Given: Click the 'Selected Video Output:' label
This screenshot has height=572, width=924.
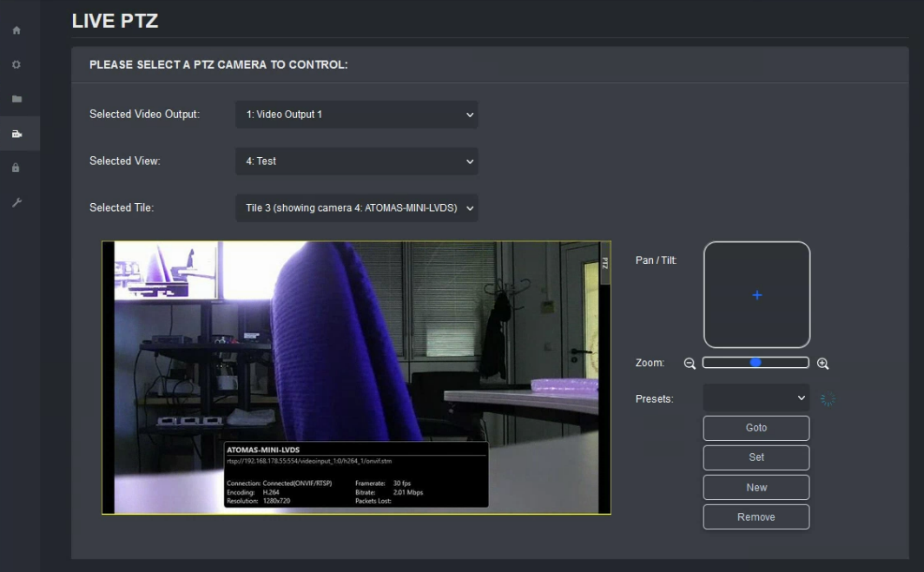Looking at the screenshot, I should pyautogui.click(x=144, y=115).
